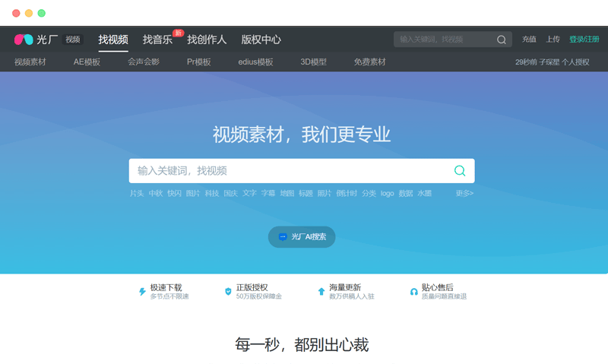Click the 充值 link in the header

(529, 40)
